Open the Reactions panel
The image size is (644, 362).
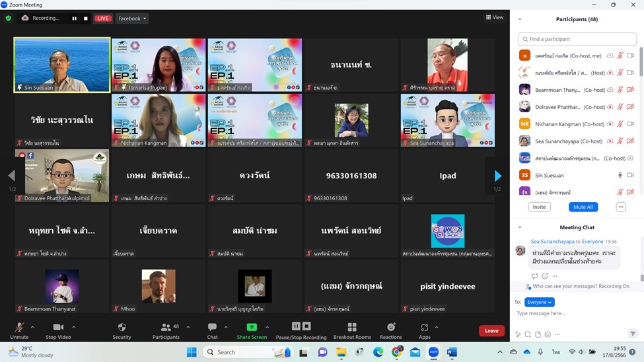click(390, 330)
